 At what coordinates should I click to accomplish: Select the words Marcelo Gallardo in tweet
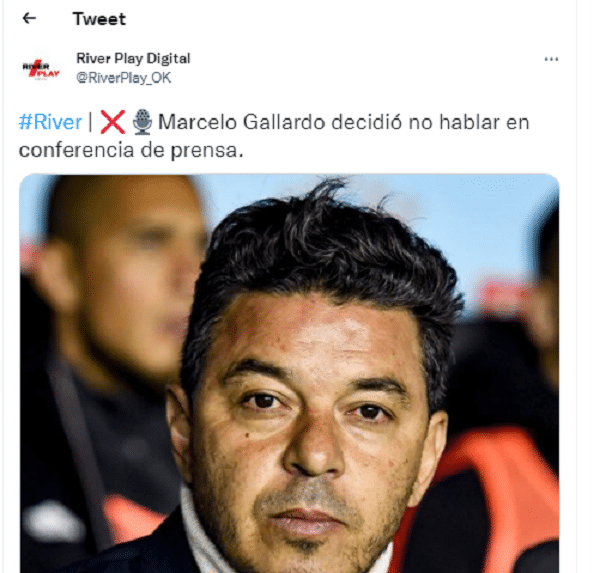click(242, 122)
